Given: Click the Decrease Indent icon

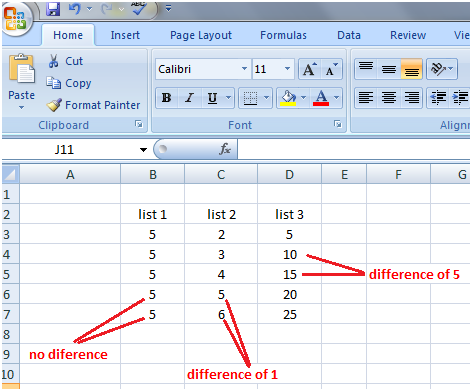Looking at the screenshot, I should point(439,98).
